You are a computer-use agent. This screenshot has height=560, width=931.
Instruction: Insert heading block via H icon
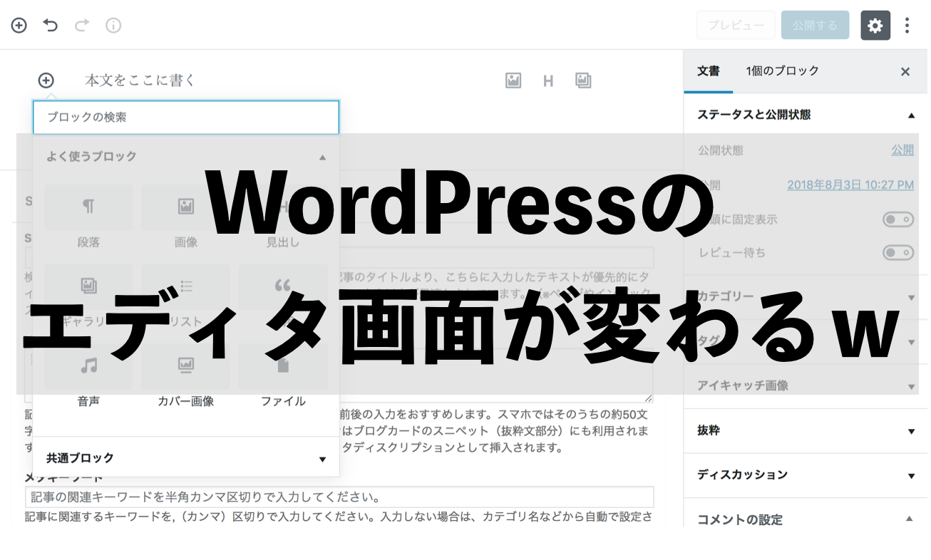tap(548, 81)
